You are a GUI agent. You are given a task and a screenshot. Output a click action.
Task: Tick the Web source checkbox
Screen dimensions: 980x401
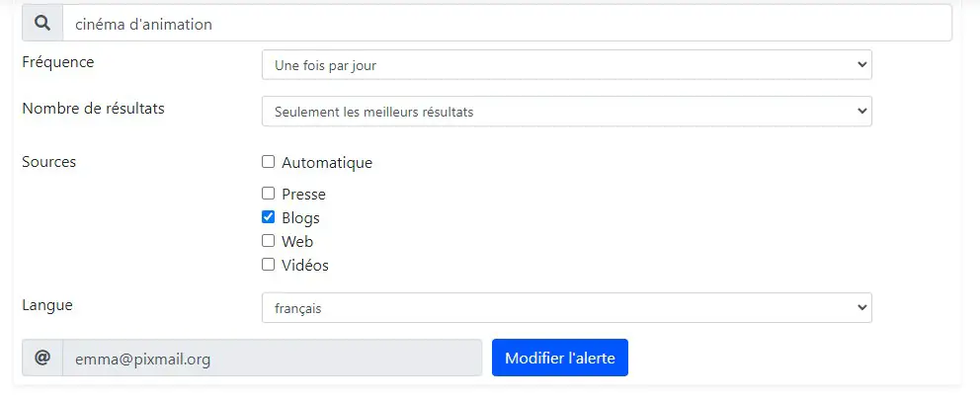tap(268, 240)
